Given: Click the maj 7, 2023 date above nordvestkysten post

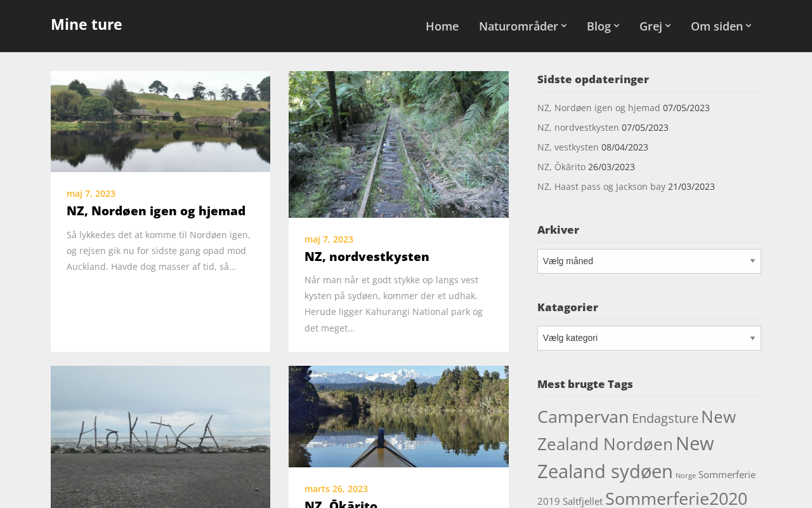Looking at the screenshot, I should click(x=329, y=239).
